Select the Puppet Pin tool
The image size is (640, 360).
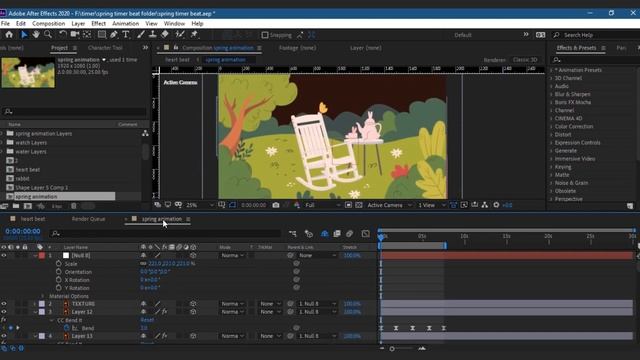194,35
